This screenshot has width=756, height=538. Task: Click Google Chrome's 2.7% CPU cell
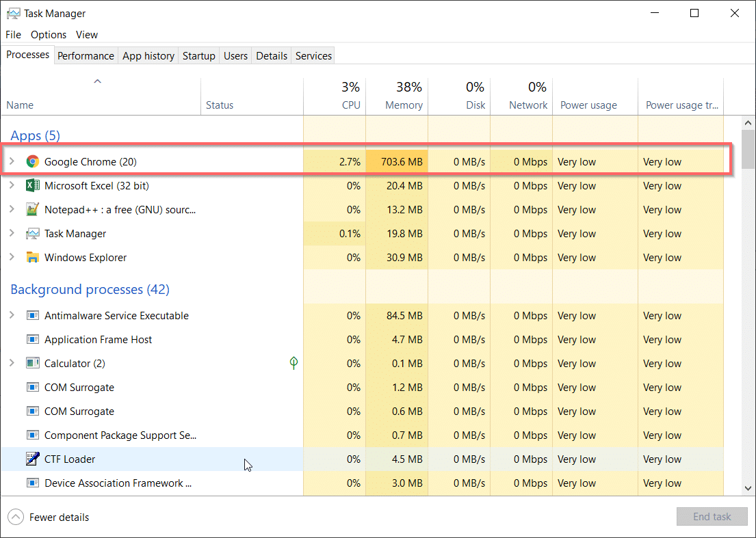tap(335, 162)
